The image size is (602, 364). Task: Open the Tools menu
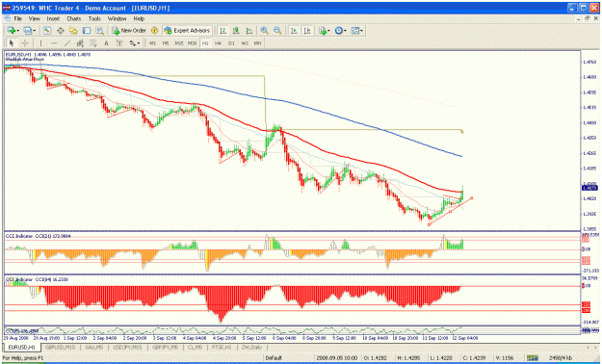click(x=94, y=18)
